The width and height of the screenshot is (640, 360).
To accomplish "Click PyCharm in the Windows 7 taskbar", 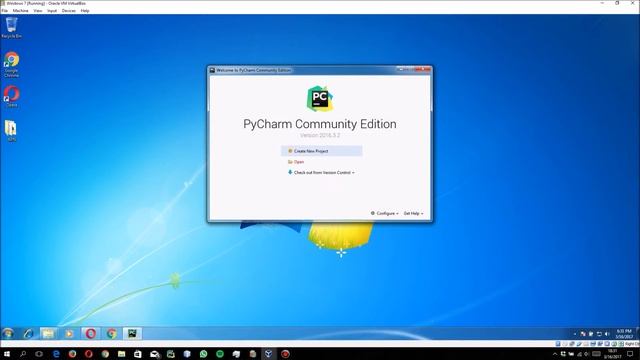I will [x=132, y=333].
